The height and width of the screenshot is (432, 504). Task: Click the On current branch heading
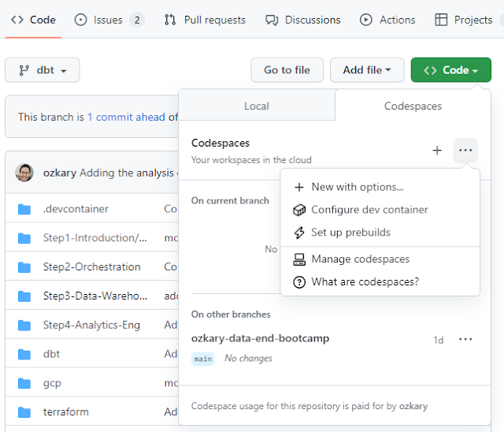230,201
